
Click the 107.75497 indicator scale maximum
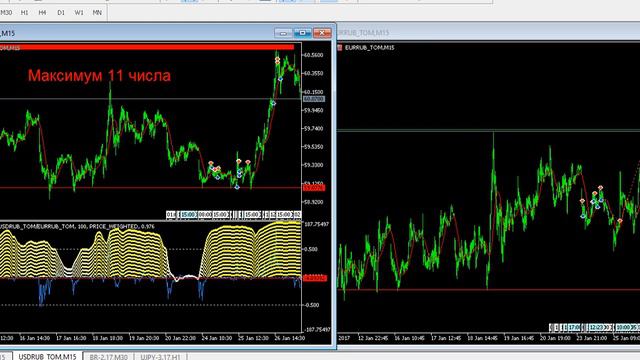317,224
